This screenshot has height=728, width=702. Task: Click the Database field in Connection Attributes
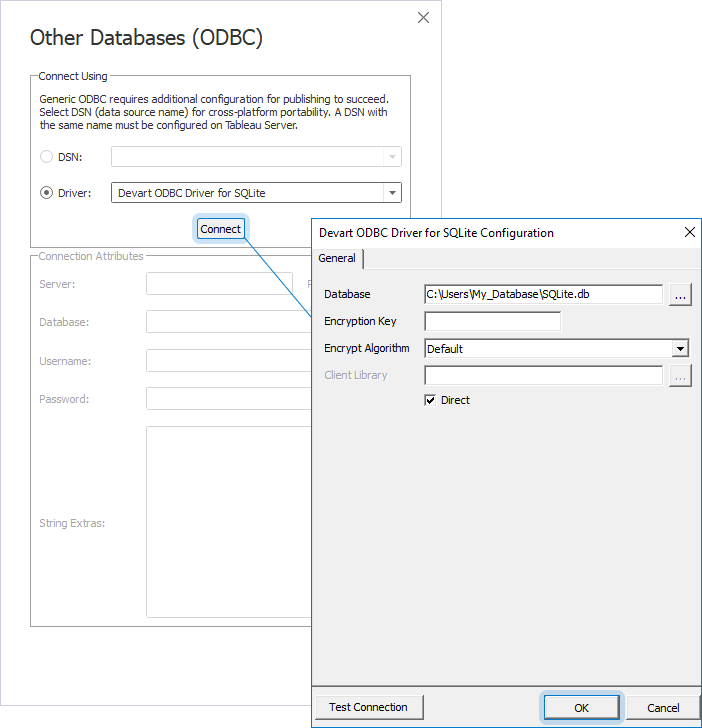tap(229, 322)
